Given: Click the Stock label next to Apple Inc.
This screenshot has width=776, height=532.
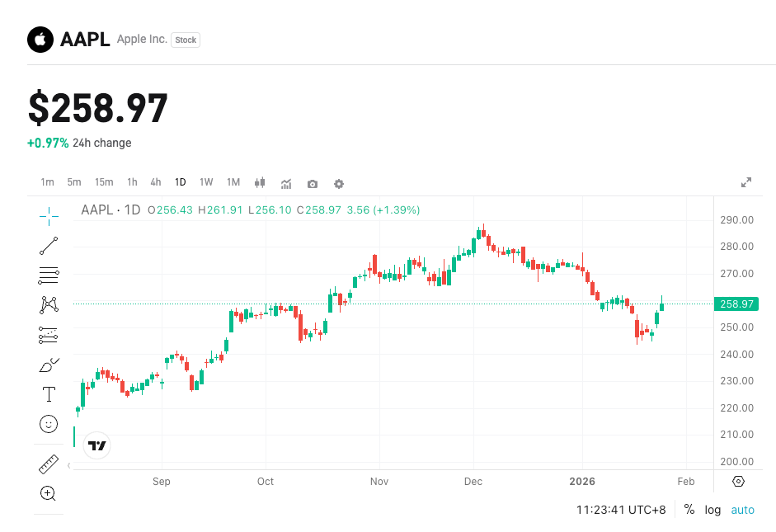Looking at the screenshot, I should (185, 40).
